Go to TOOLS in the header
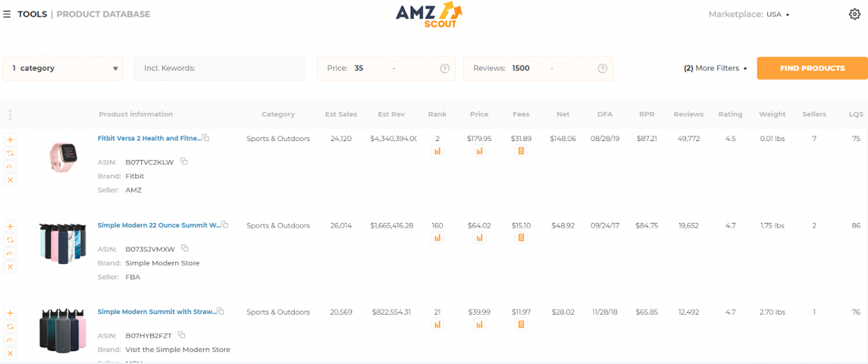 pos(32,14)
